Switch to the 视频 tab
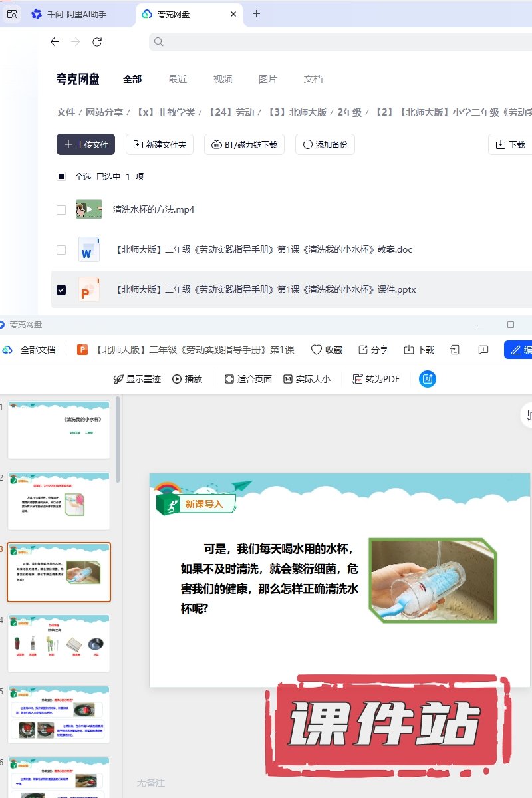This screenshot has height=798, width=532. pos(223,79)
